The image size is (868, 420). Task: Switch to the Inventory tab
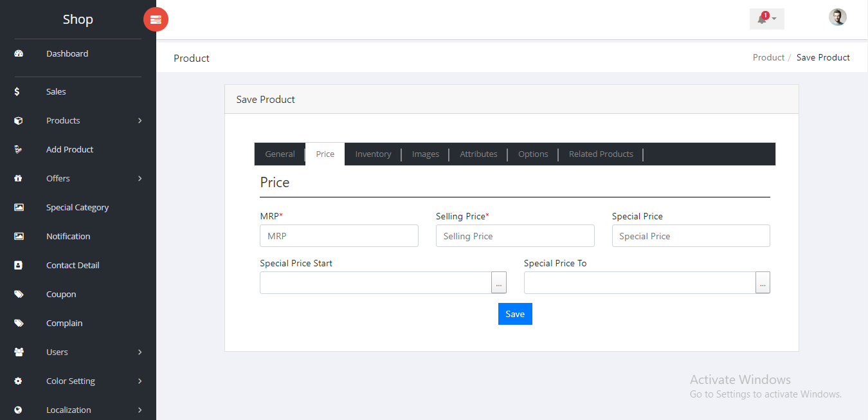[x=373, y=154]
